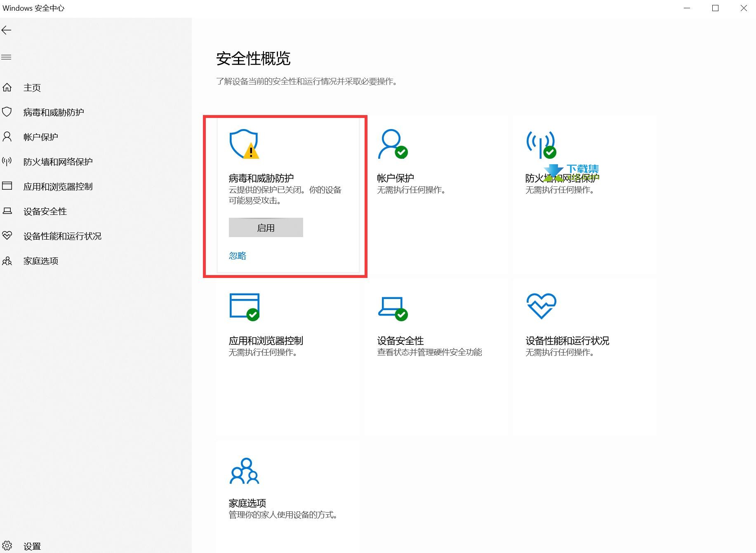
Task: Click the 病毒和威胁防护 card title
Action: point(261,178)
